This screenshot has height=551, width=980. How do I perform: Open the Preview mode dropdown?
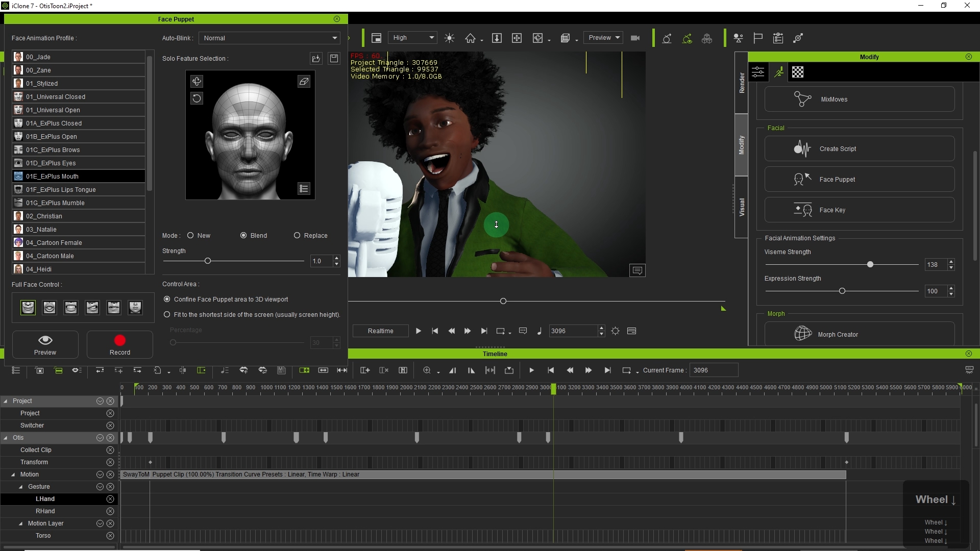coord(604,38)
